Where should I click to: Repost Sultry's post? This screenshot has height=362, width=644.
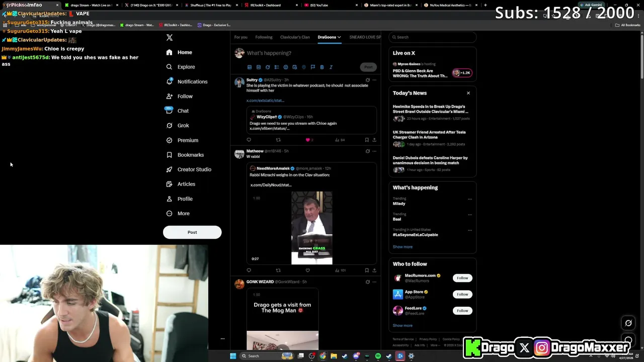278,140
